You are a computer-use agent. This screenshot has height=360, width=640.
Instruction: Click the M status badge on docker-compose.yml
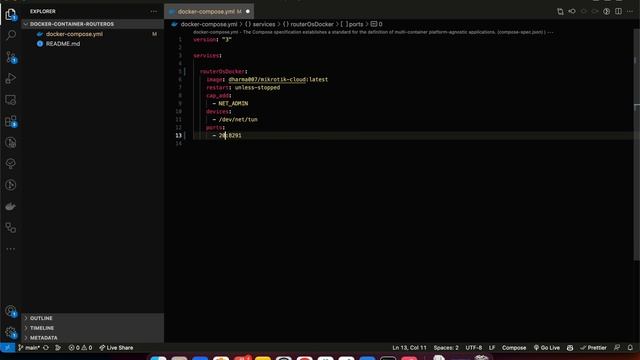[154, 34]
